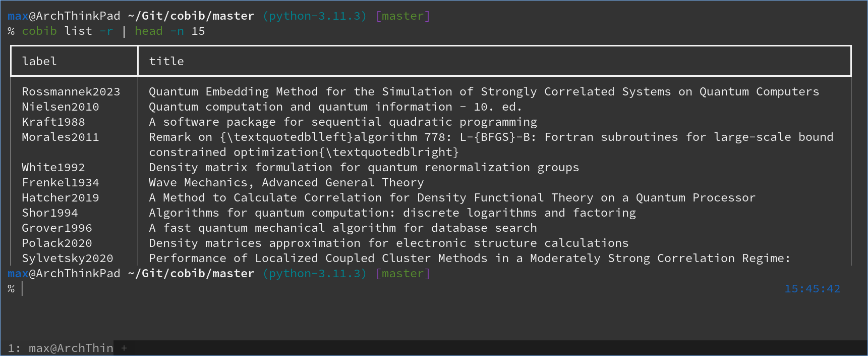Click the 'label' column header
This screenshot has height=356, width=868.
click(x=39, y=61)
